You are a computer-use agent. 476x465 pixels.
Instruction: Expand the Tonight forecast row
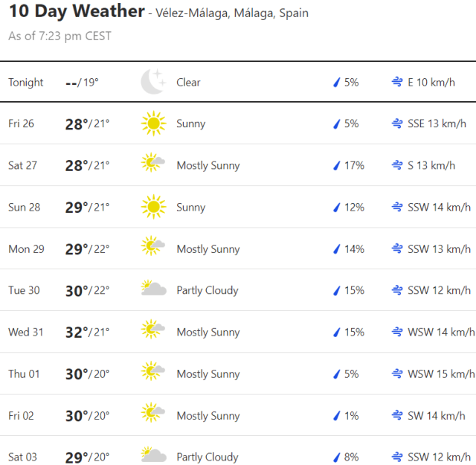click(238, 83)
